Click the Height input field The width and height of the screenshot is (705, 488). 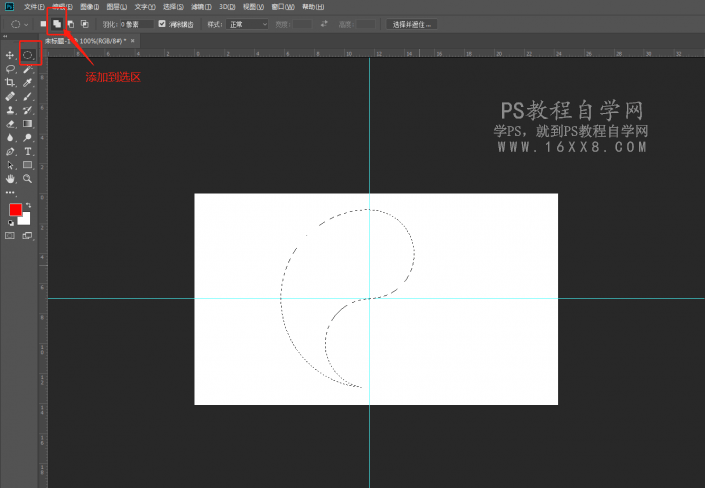coord(366,24)
